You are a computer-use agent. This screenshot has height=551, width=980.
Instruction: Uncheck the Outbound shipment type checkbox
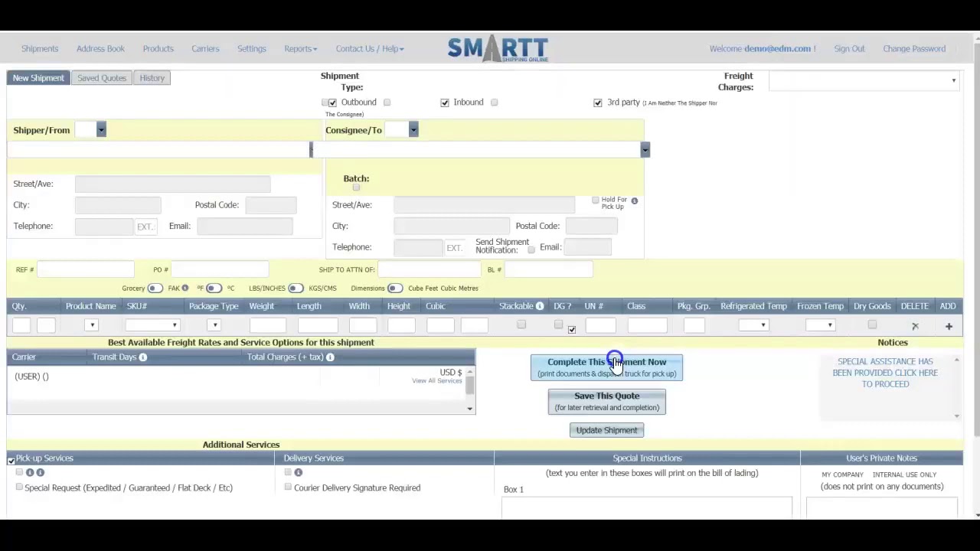pos(332,103)
